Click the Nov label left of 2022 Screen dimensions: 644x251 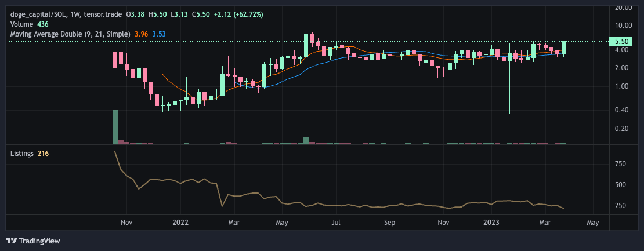[x=127, y=222]
